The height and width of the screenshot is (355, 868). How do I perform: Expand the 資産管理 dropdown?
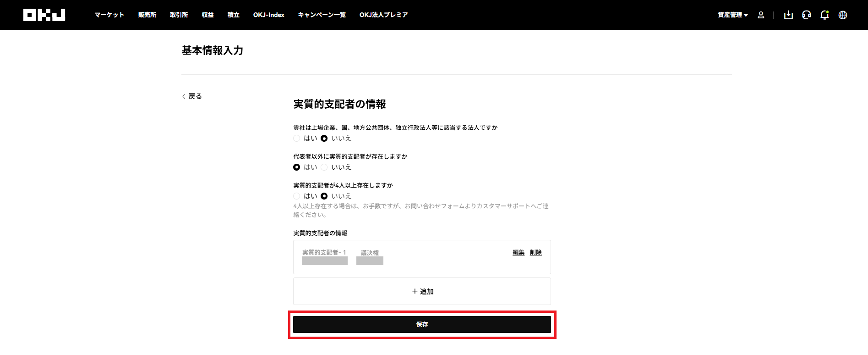coord(732,15)
